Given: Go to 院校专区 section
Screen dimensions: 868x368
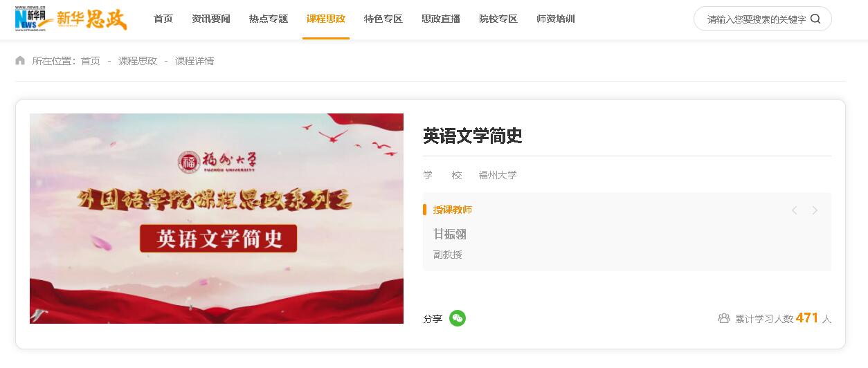Looking at the screenshot, I should point(498,19).
